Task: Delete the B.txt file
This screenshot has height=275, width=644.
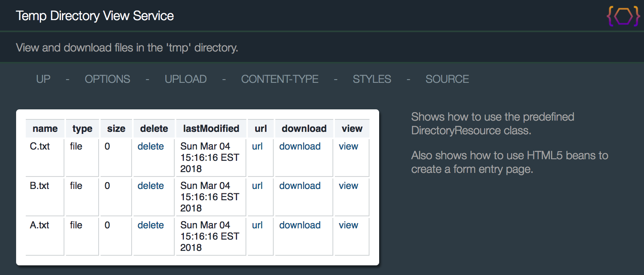Action: (151, 186)
